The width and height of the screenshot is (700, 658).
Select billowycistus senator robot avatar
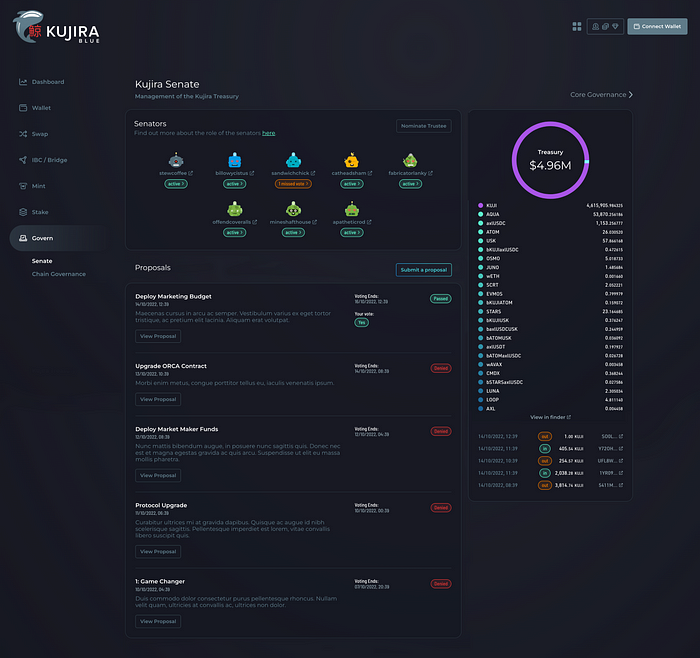point(234,160)
